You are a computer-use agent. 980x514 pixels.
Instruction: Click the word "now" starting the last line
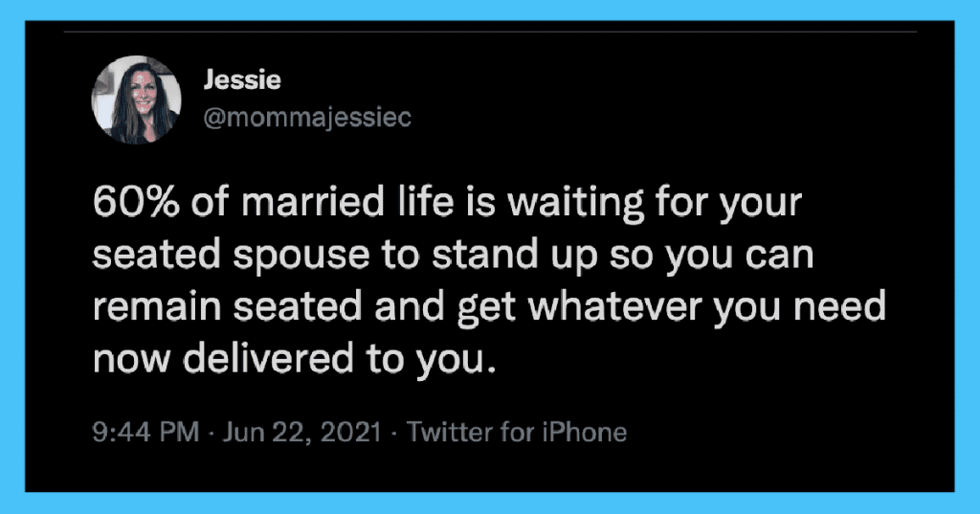[131, 360]
